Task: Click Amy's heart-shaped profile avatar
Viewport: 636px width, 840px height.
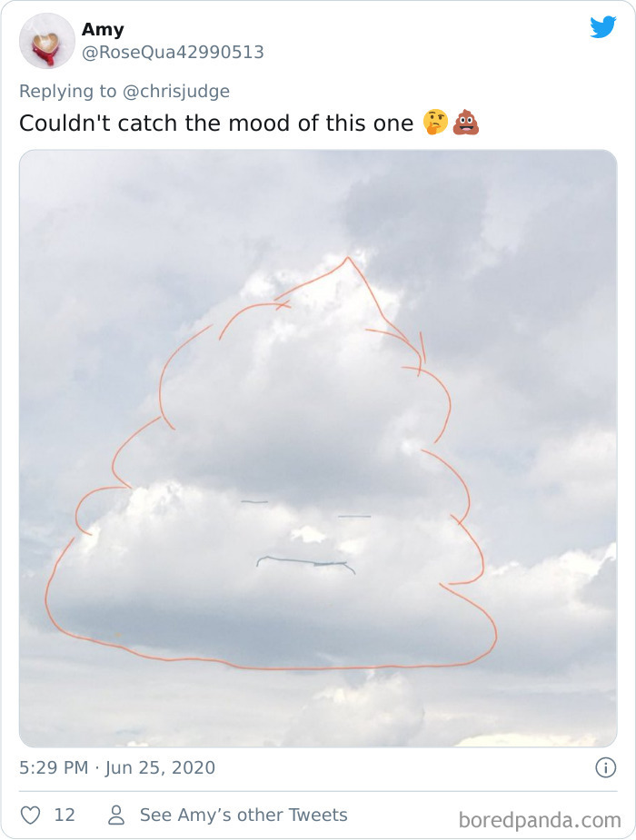Action: [46, 40]
